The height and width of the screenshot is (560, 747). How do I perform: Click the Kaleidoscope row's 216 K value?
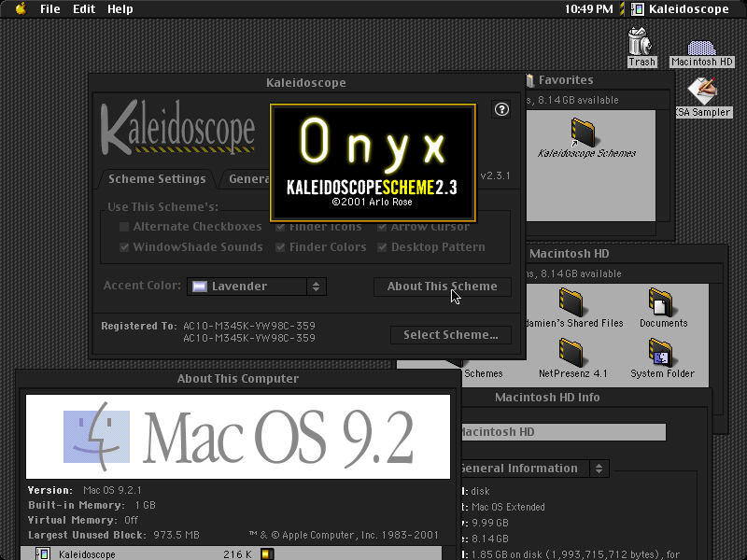coord(237,554)
